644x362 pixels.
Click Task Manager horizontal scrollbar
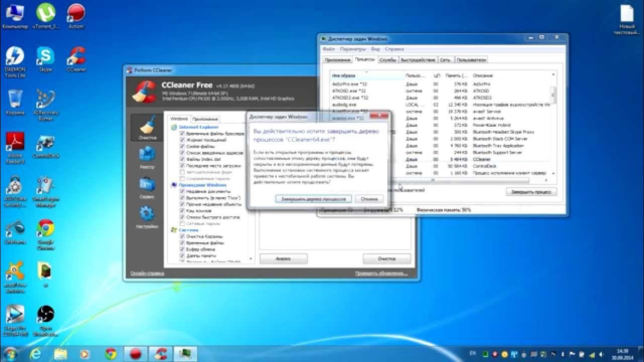point(433,180)
